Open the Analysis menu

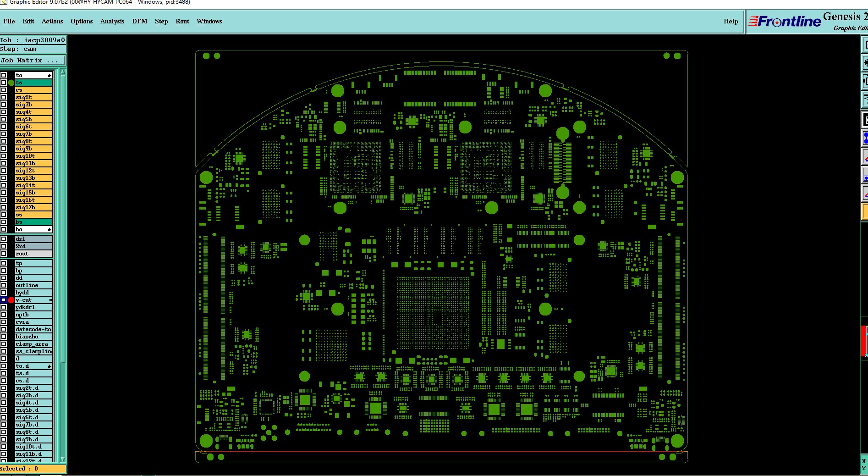coord(112,21)
